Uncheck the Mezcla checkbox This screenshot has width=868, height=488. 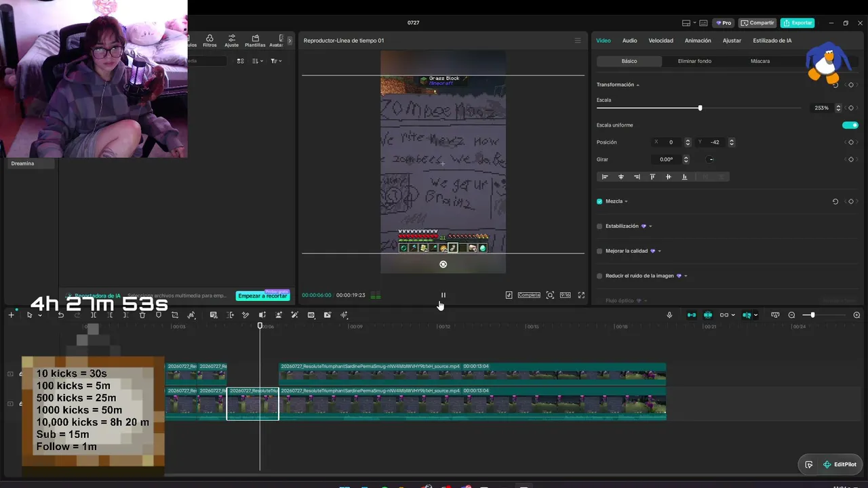coord(599,201)
